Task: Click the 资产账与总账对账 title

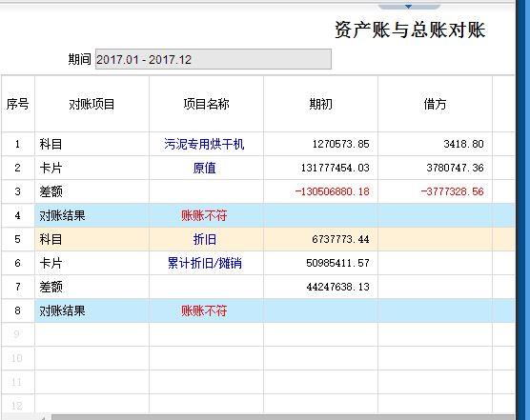Action: point(410,30)
